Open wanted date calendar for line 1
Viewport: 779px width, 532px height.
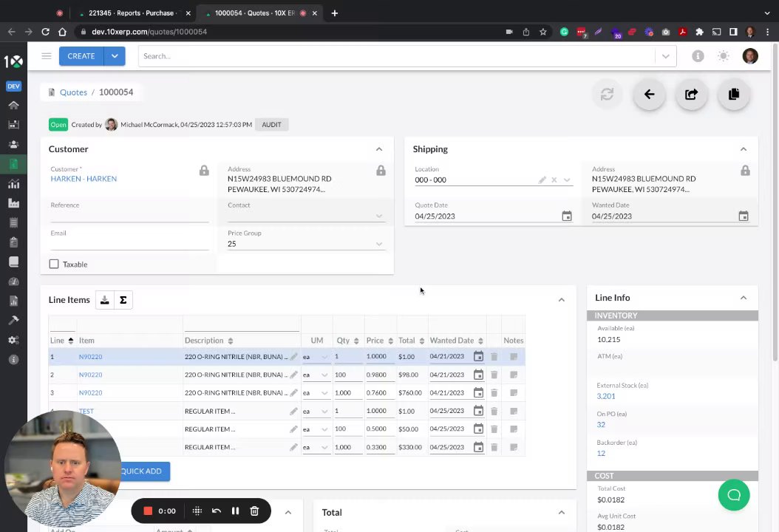[x=478, y=356]
